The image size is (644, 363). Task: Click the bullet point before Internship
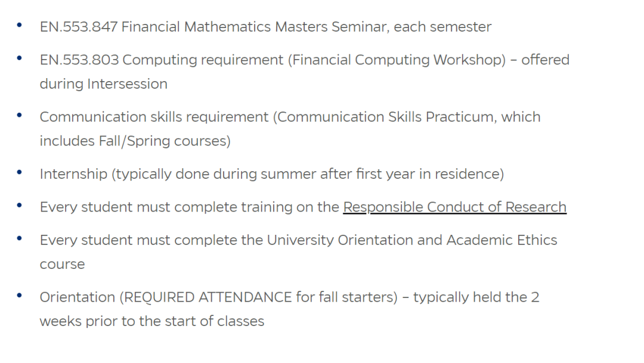[19, 172]
